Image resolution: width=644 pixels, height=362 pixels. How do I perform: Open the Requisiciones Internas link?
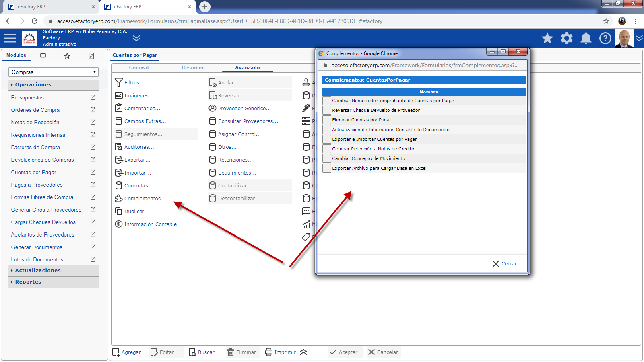click(x=38, y=135)
